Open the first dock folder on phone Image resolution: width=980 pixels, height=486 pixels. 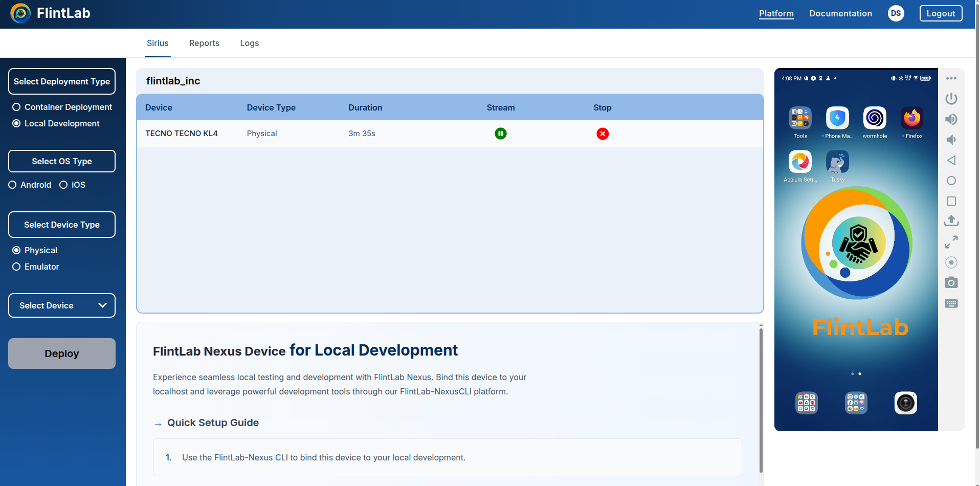point(807,403)
